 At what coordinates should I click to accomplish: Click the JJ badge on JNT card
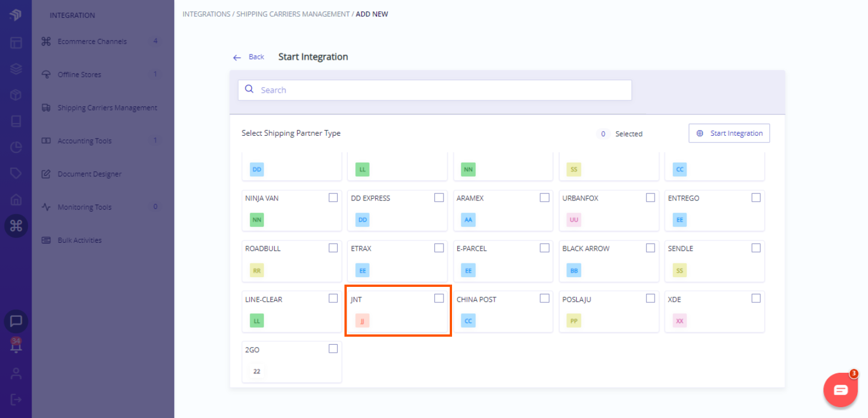(x=362, y=321)
